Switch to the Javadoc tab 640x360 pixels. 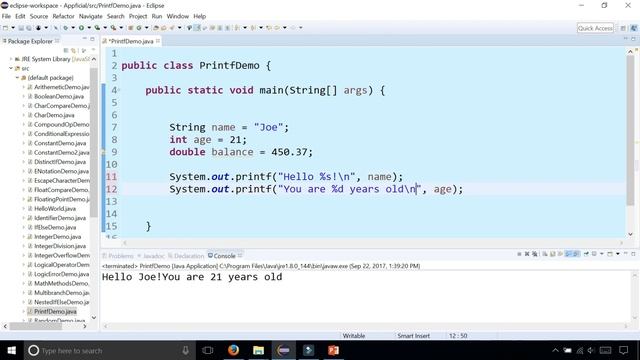[151, 256]
